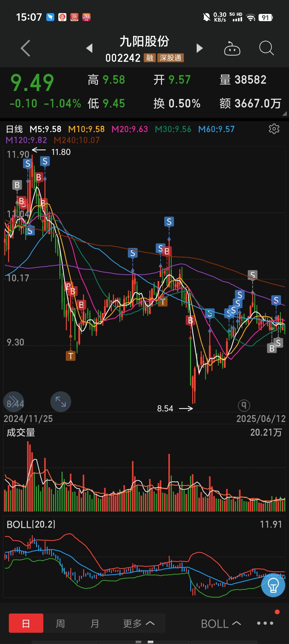Open the three-dot more options menu
This screenshot has height=644, width=289.
(x=265, y=623)
